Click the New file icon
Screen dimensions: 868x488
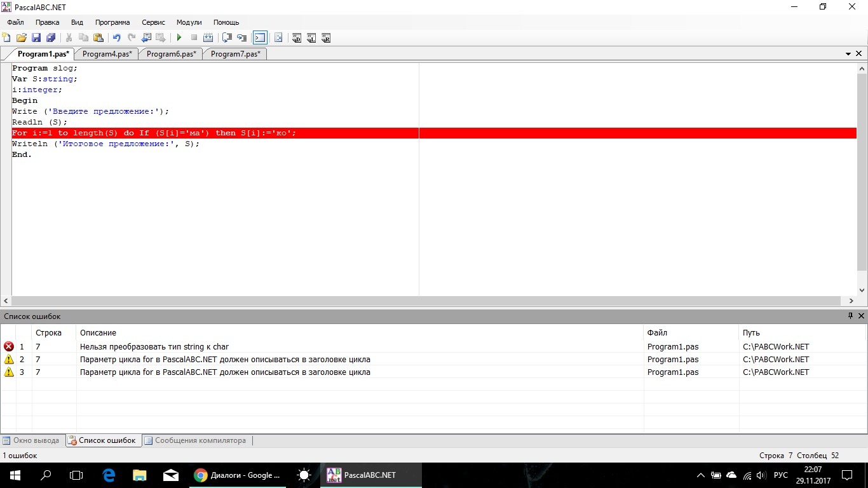pyautogui.click(x=7, y=38)
